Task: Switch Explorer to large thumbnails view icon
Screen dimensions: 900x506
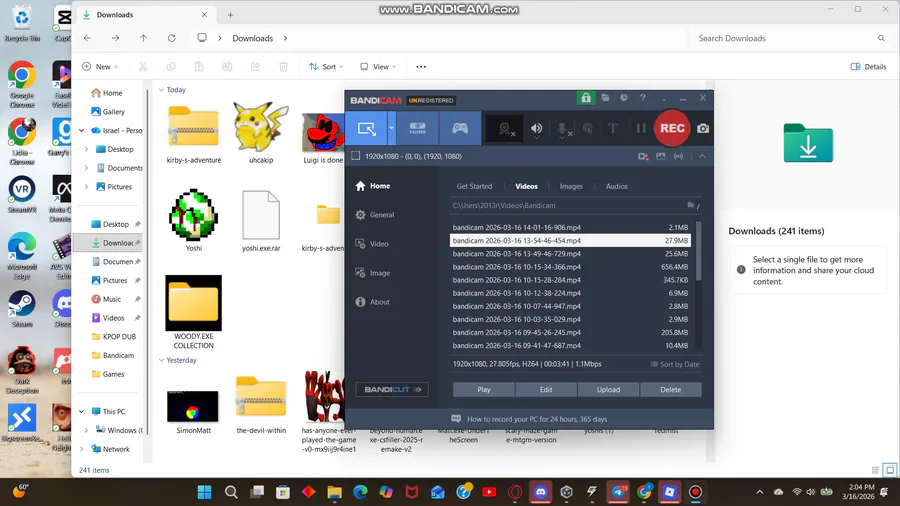Action: coord(890,470)
